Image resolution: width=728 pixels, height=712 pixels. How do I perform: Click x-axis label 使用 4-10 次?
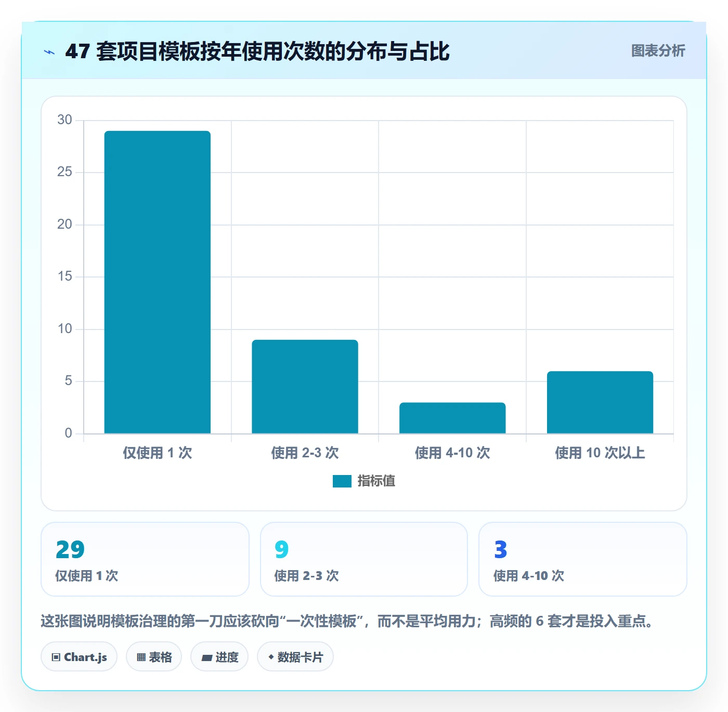tap(452, 453)
